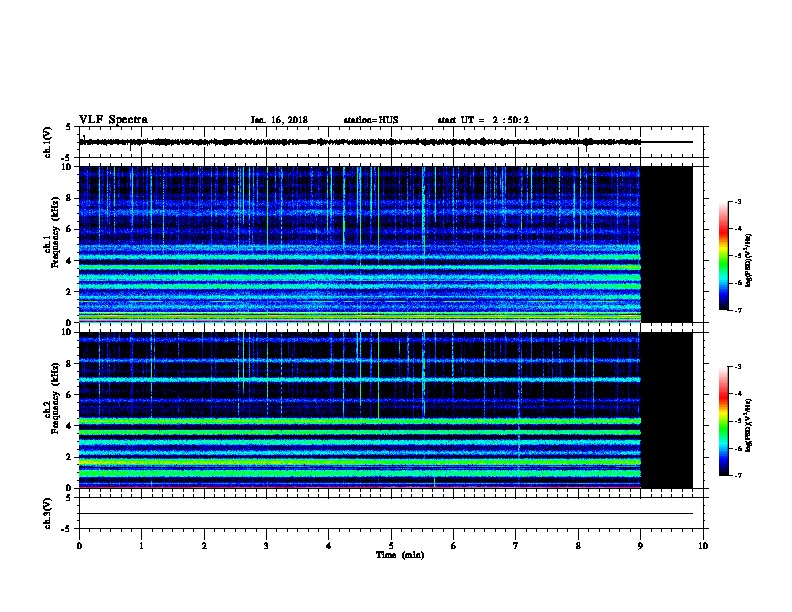Click the 'VLF Spectra' plot title

click(113, 120)
